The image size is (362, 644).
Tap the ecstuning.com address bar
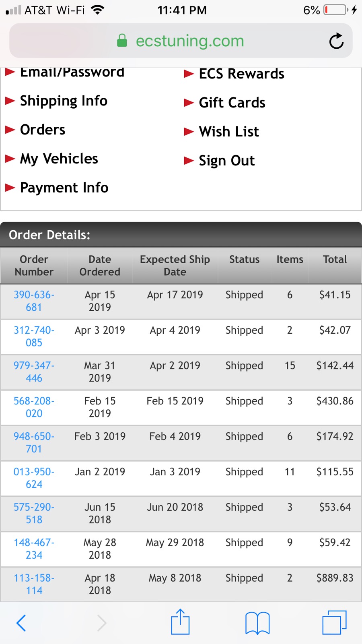[x=189, y=41]
